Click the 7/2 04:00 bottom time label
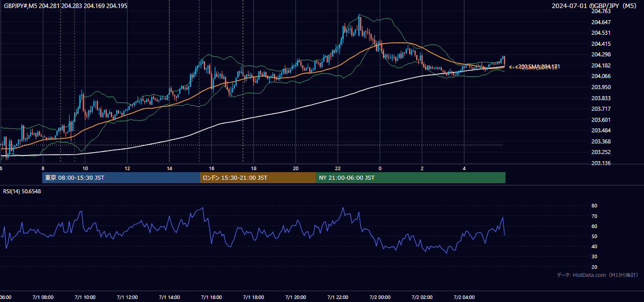This screenshot has height=302, width=644. pos(465,297)
